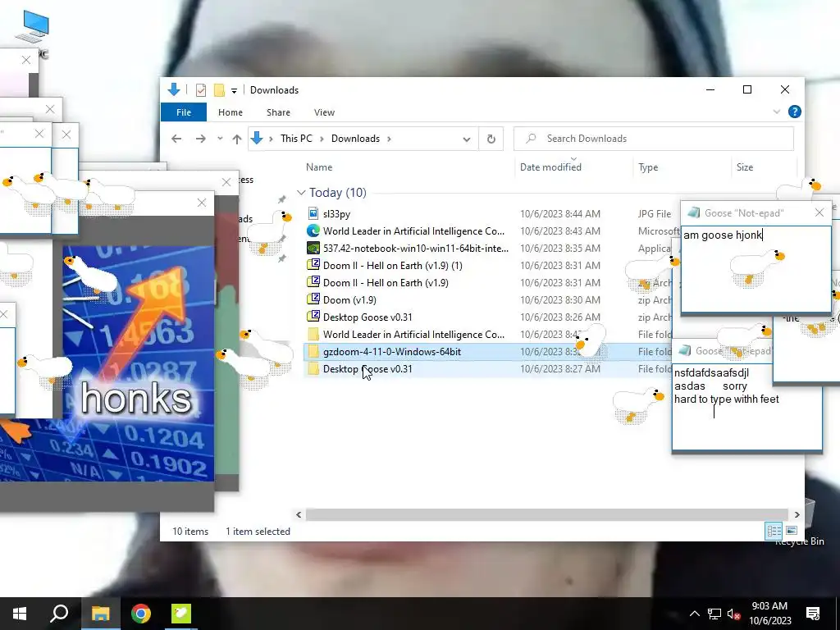The width and height of the screenshot is (840, 630).
Task: Sort by Date modified column header
Action: tap(550, 167)
